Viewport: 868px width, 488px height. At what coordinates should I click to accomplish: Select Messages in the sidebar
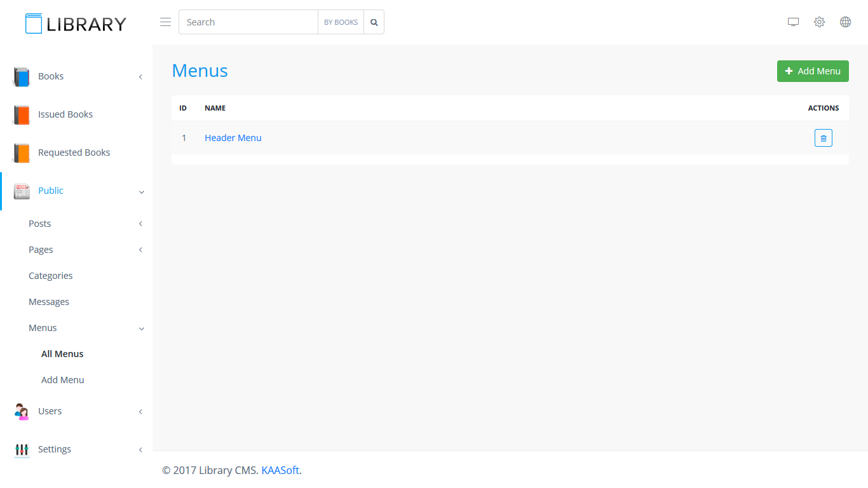[49, 302]
